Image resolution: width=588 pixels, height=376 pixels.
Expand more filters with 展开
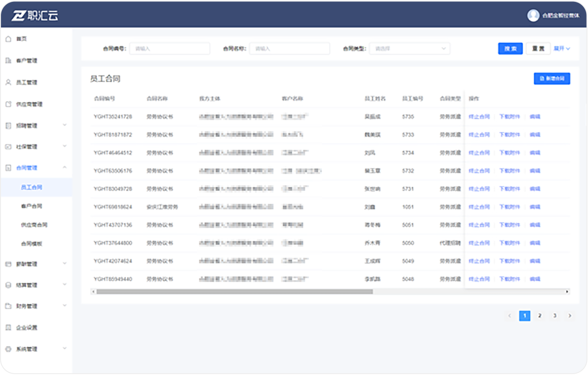point(562,48)
